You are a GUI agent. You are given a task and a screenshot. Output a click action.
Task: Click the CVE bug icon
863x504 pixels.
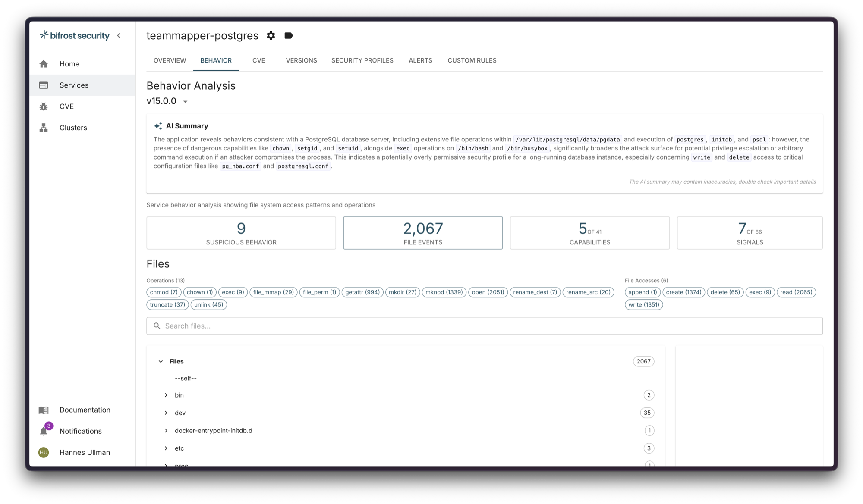[x=44, y=106]
